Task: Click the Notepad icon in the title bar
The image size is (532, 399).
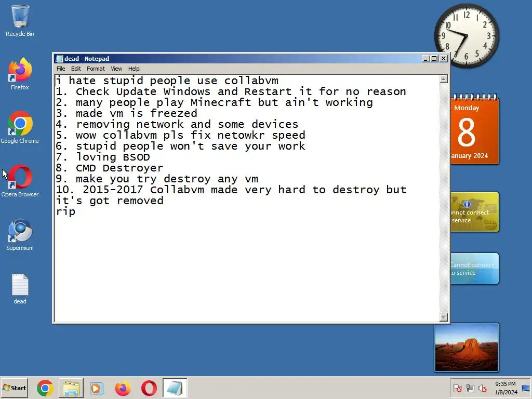Action: (x=59, y=59)
